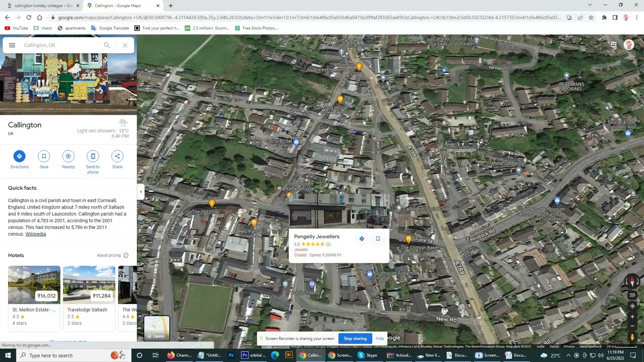Screen dimensions: 644x362
Task: Click the Callington Social Club pin
Action: (x=399, y=208)
